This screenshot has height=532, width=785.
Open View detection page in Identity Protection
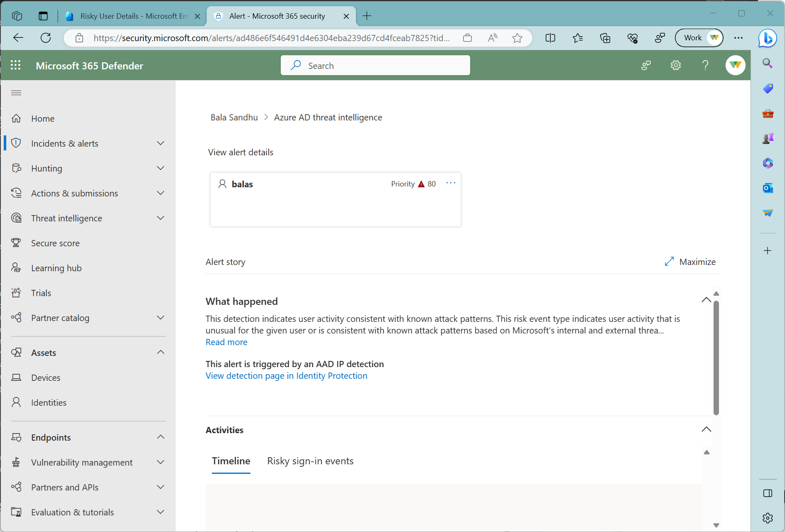coord(286,376)
